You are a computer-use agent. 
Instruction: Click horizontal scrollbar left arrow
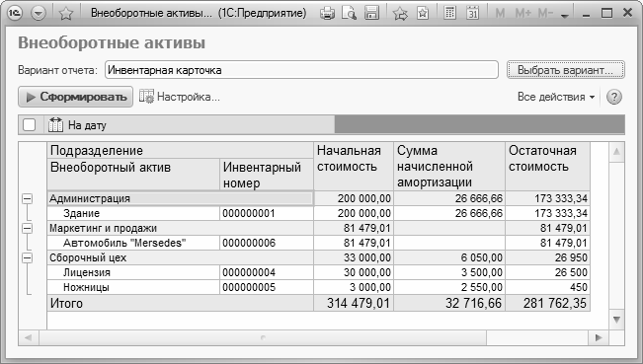coord(29,337)
